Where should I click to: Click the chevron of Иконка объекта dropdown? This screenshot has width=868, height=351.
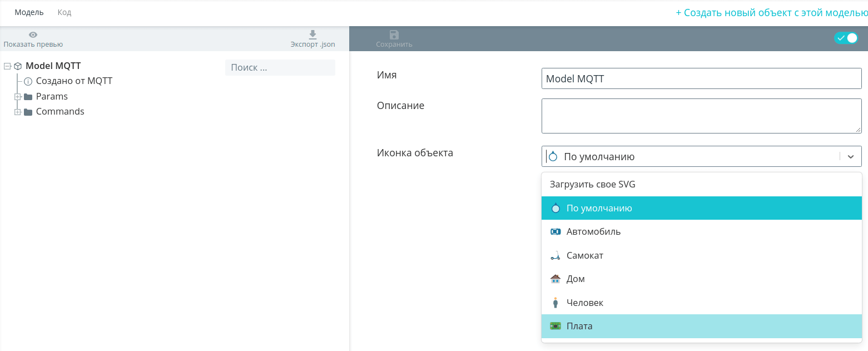(x=850, y=157)
